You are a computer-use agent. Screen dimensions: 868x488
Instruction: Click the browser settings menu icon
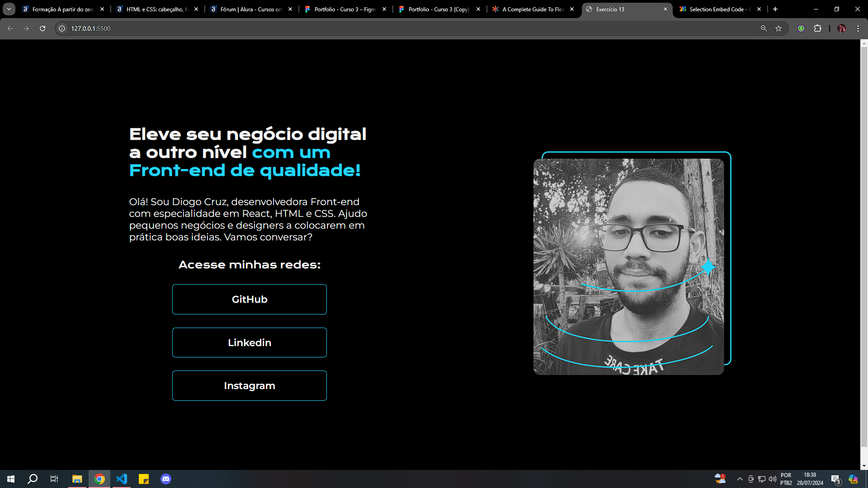click(858, 28)
